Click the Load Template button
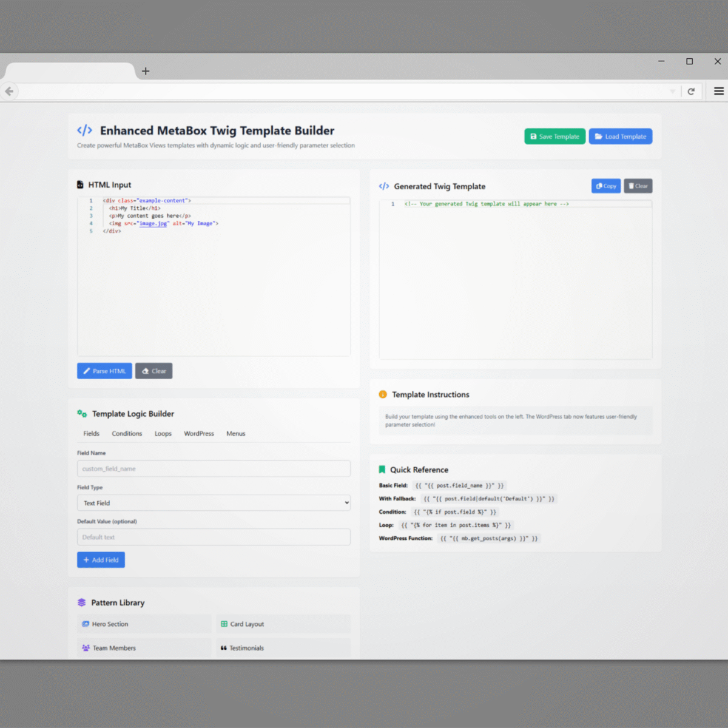 tap(620, 136)
